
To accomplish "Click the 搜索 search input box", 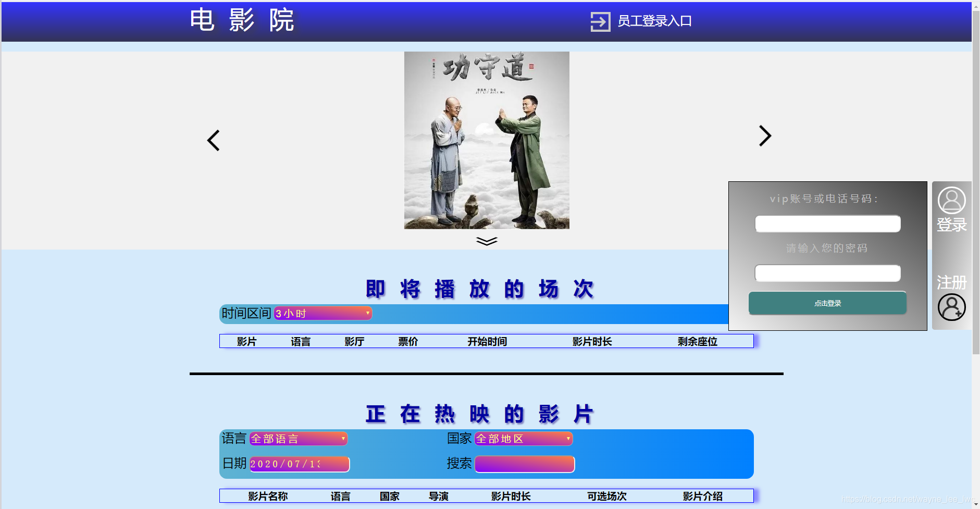I will coord(524,464).
